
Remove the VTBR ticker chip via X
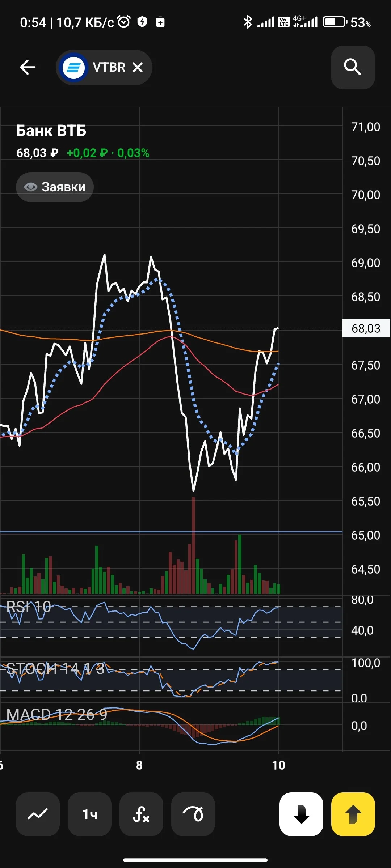[x=138, y=67]
